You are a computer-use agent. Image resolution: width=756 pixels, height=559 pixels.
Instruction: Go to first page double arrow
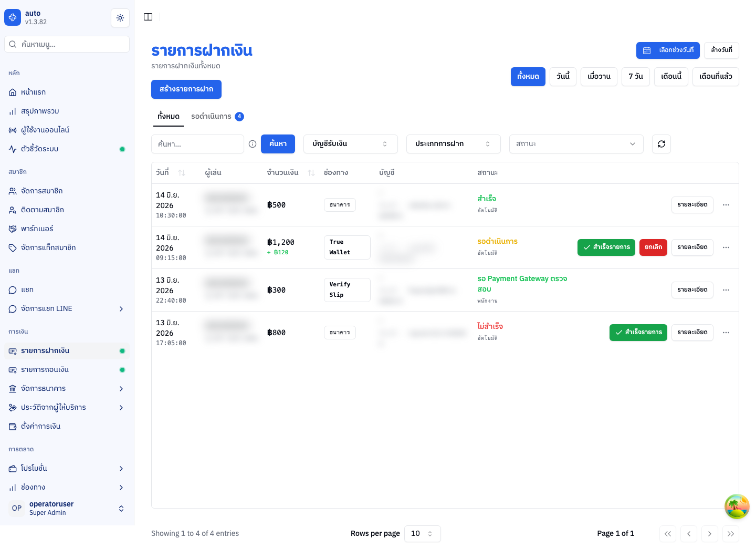pyautogui.click(x=668, y=534)
